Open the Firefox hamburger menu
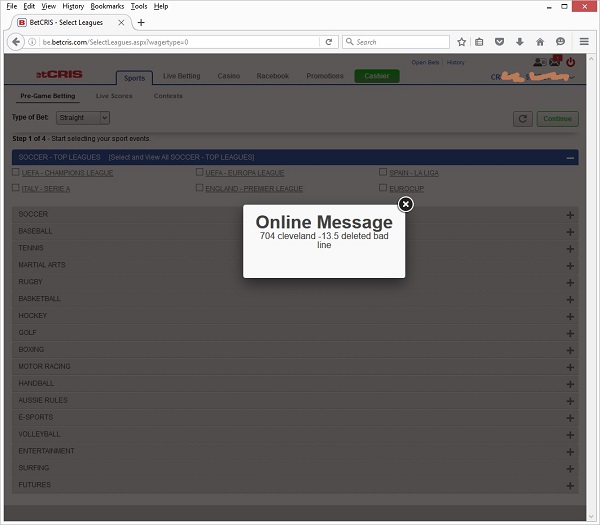The height and width of the screenshot is (525, 600). (584, 42)
